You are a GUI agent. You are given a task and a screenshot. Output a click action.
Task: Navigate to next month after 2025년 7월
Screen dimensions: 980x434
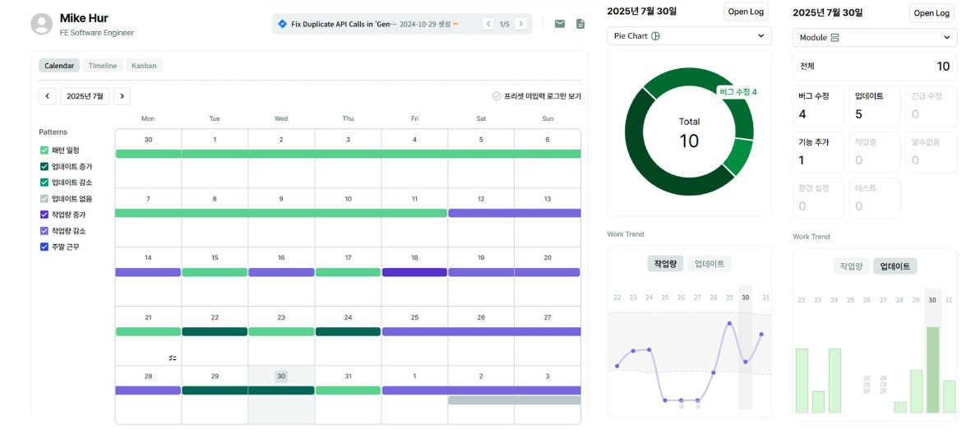coord(122,96)
